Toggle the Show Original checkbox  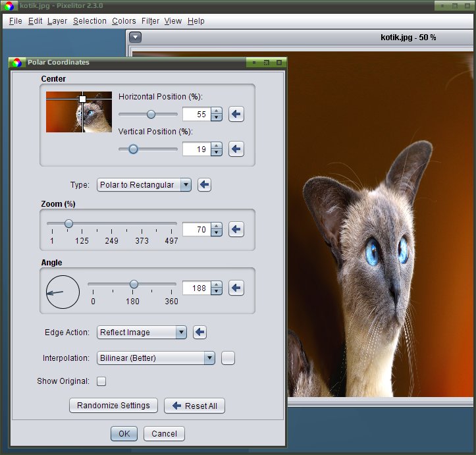coord(101,381)
